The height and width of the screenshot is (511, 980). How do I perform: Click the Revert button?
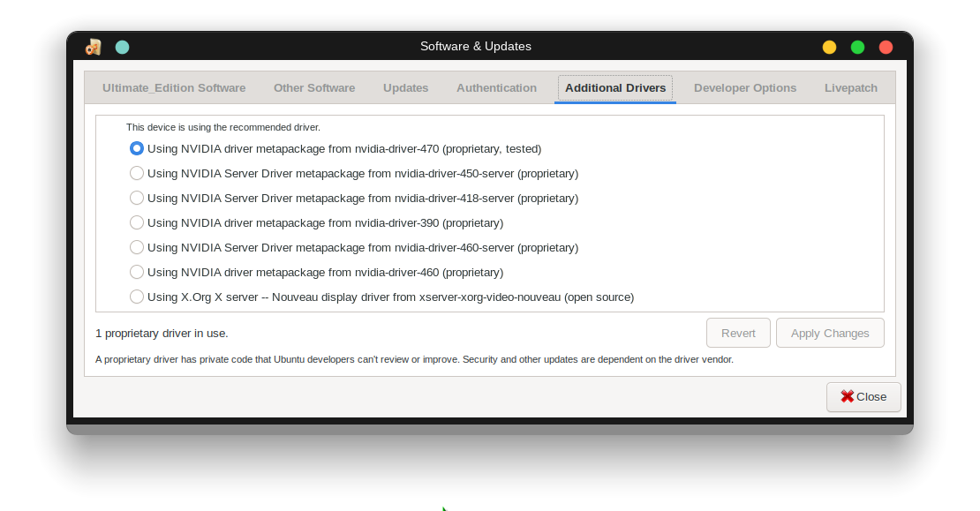[x=738, y=333]
